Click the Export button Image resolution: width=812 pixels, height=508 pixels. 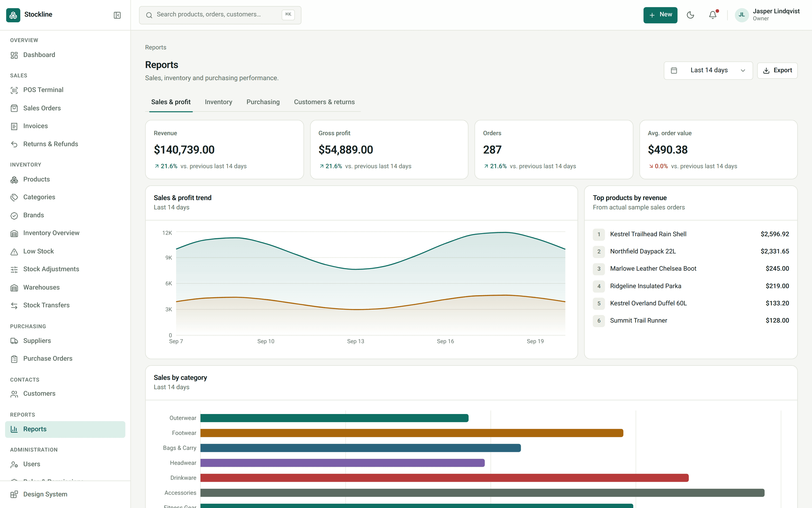(777, 71)
